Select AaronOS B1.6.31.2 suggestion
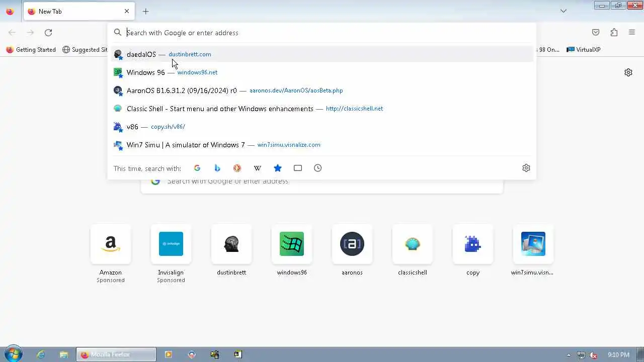Image resolution: width=644 pixels, height=362 pixels. (322, 90)
